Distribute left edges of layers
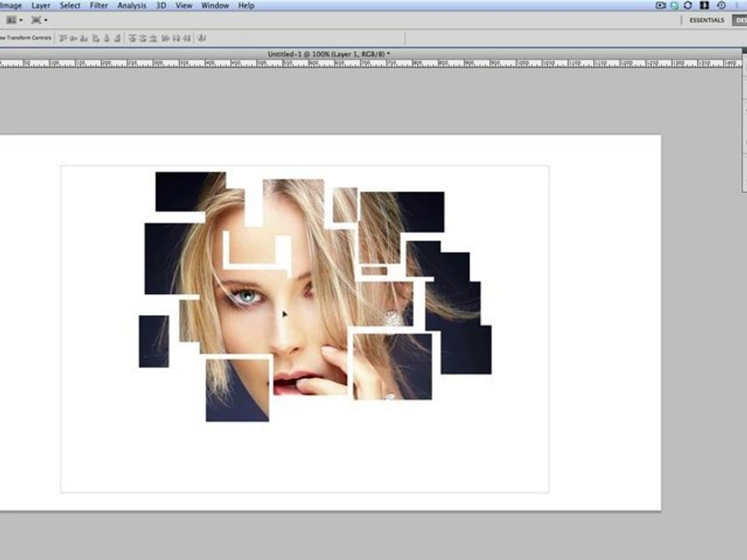747x560 pixels. (x=165, y=38)
